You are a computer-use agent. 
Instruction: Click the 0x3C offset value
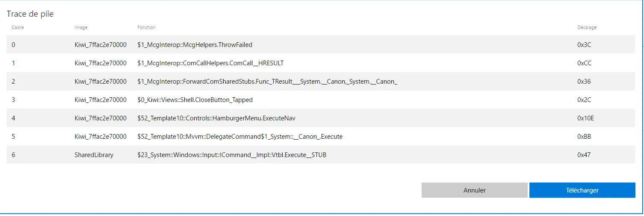584,44
